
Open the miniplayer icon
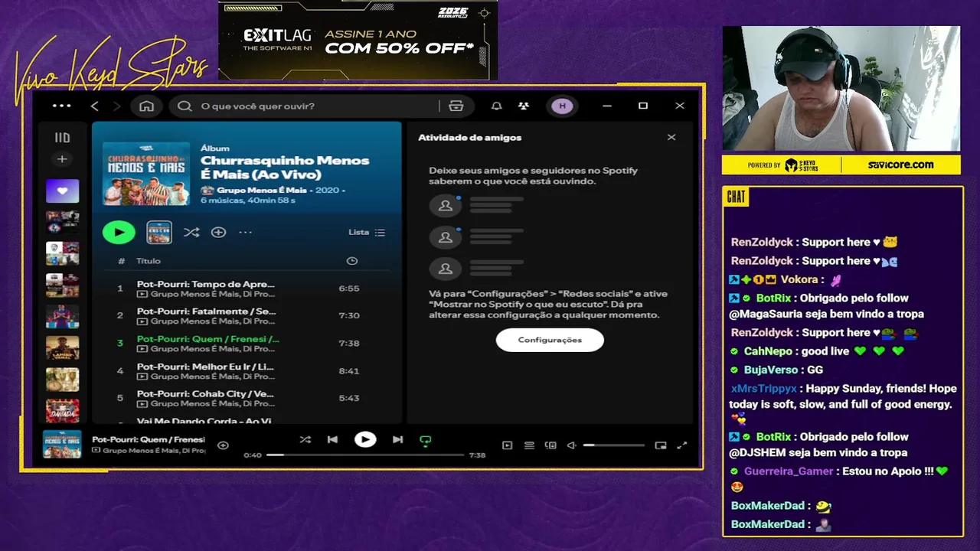tap(661, 445)
